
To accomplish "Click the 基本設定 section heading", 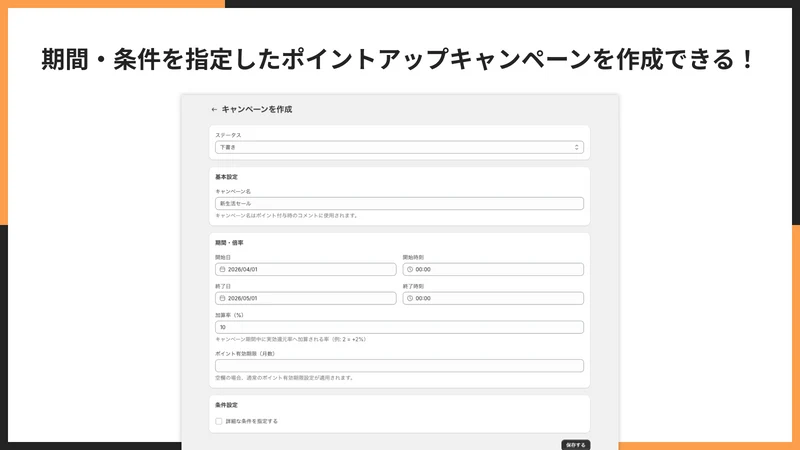I will click(x=226, y=177).
